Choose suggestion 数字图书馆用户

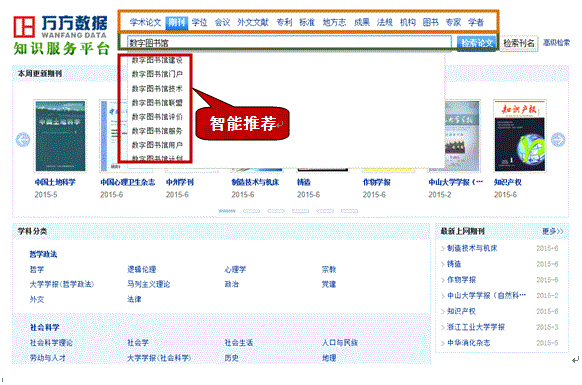click(x=157, y=145)
